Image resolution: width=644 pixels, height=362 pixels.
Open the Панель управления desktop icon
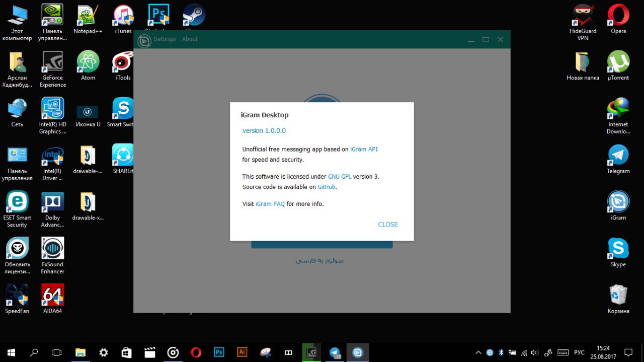tap(17, 163)
